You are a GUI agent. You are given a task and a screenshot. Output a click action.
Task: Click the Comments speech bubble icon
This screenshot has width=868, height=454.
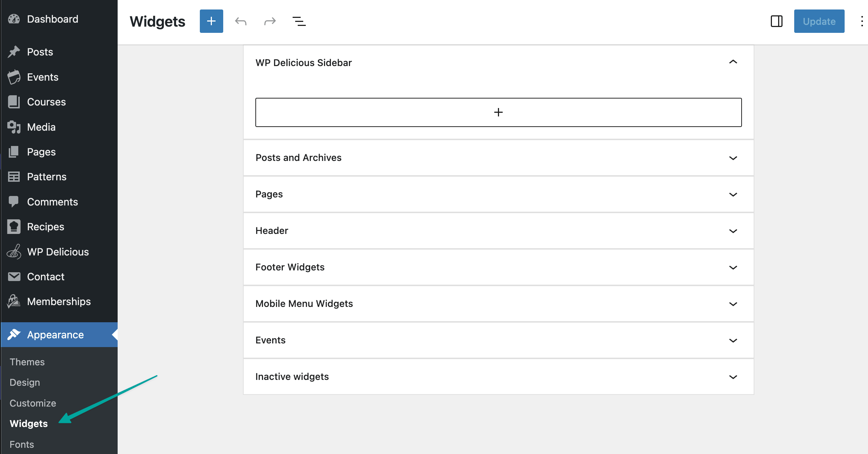click(x=14, y=202)
